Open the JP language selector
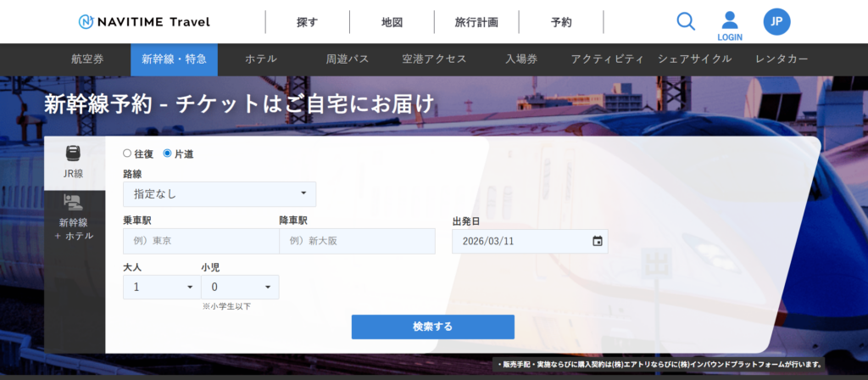Viewport: 868px width, 380px height. point(776,22)
